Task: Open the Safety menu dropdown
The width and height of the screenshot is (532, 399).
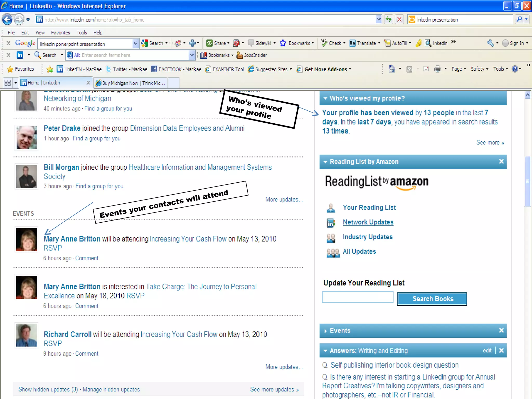Action: 480,69
